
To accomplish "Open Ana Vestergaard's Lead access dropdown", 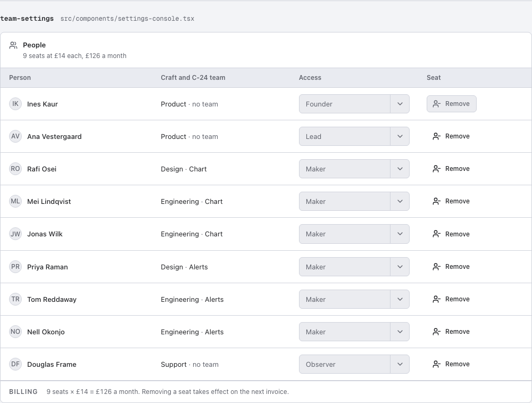I will [354, 136].
